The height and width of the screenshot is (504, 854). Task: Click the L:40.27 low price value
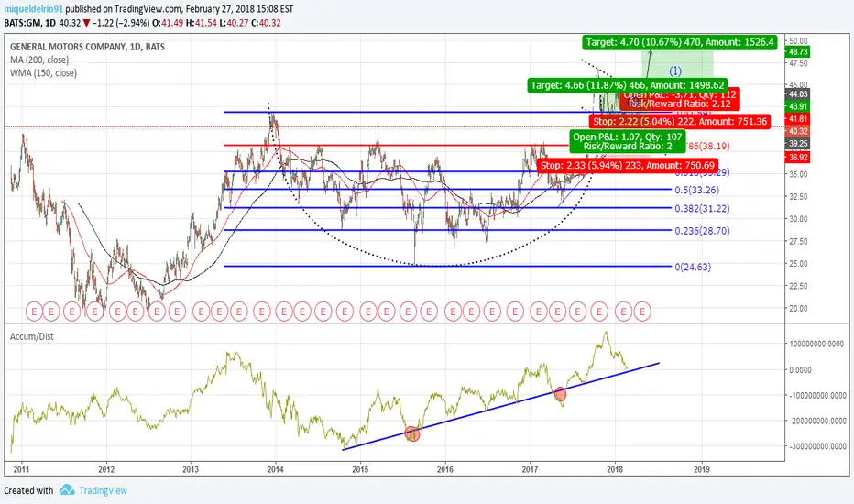tap(235, 23)
